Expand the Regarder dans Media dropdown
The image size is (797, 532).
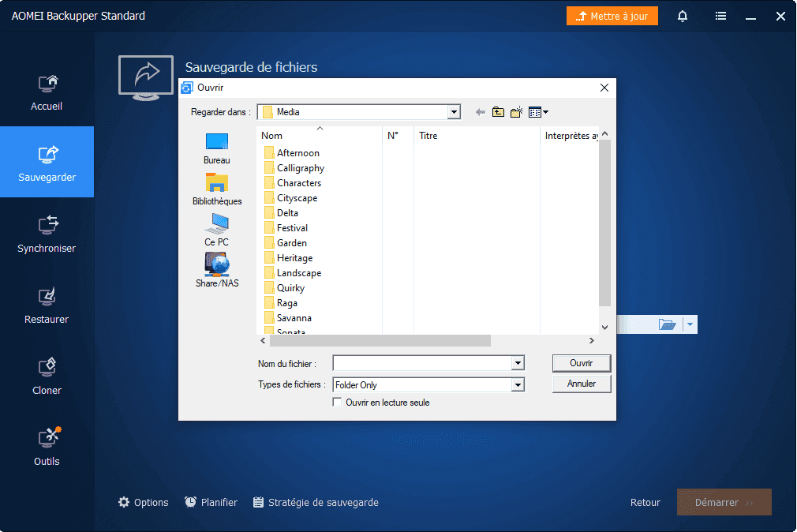click(x=454, y=112)
